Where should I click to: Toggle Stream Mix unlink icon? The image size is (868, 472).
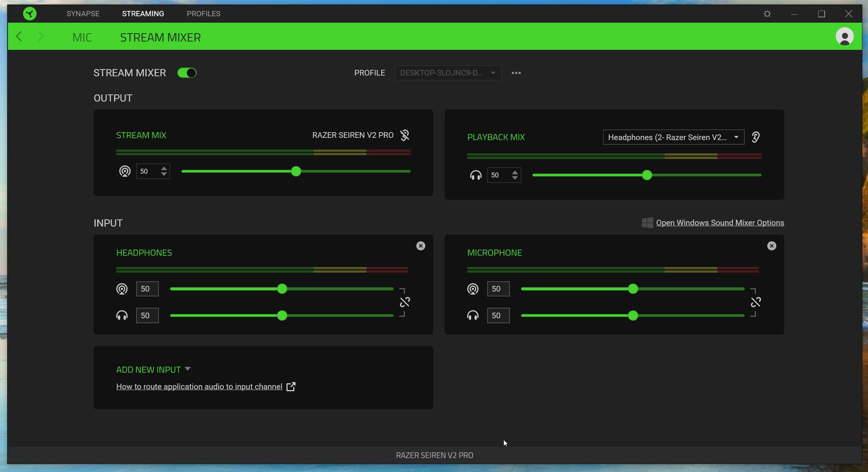[x=405, y=135]
